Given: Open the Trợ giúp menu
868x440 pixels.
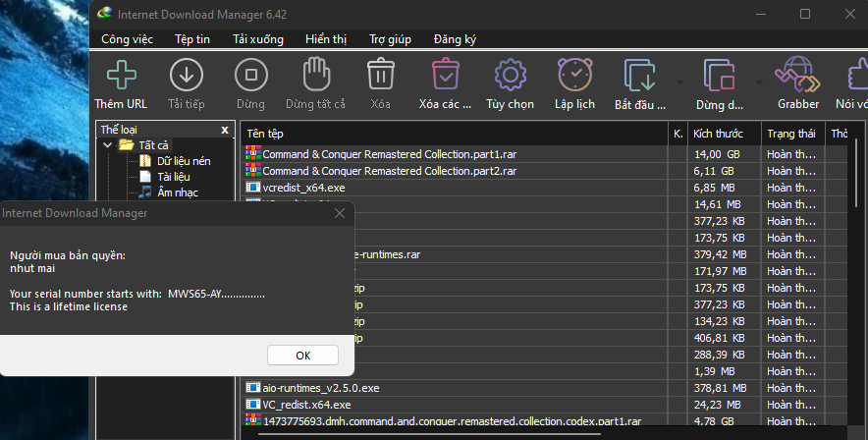Looking at the screenshot, I should (390, 39).
